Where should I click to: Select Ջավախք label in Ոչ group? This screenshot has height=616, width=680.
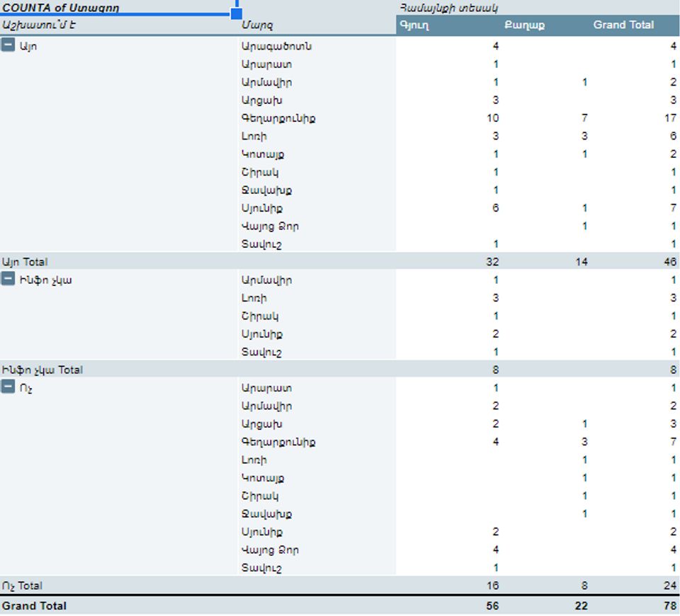(x=266, y=514)
